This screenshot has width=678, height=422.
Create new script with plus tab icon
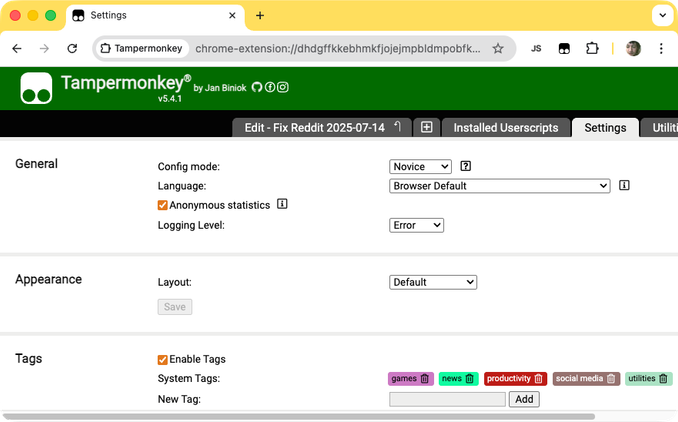[x=426, y=128]
